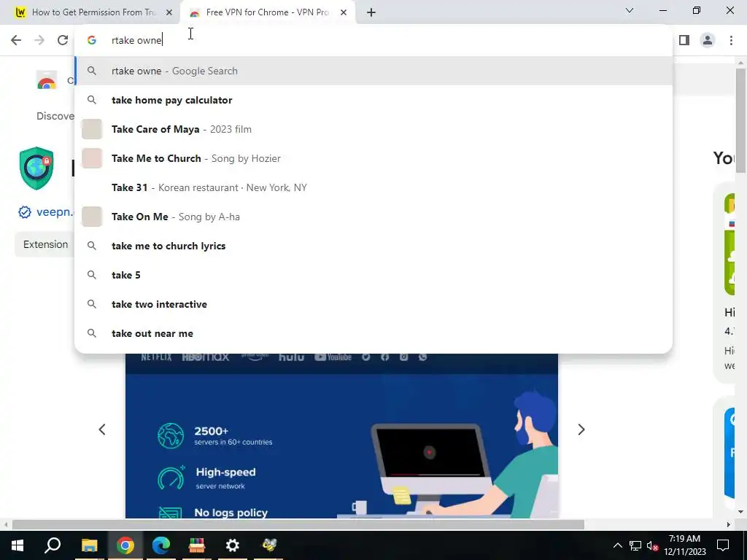Viewport: 747px width, 560px height.
Task: Pick 'Take Care of Maya' 2023 film suggestion
Action: point(373,129)
